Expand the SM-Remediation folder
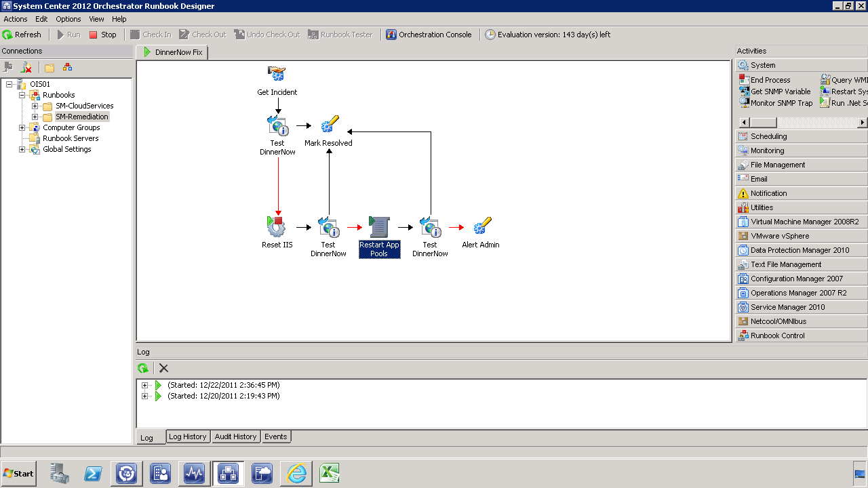 click(35, 117)
